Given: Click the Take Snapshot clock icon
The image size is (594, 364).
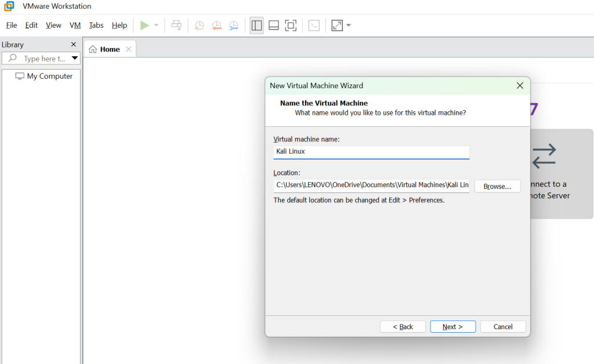Looking at the screenshot, I should click(x=199, y=26).
